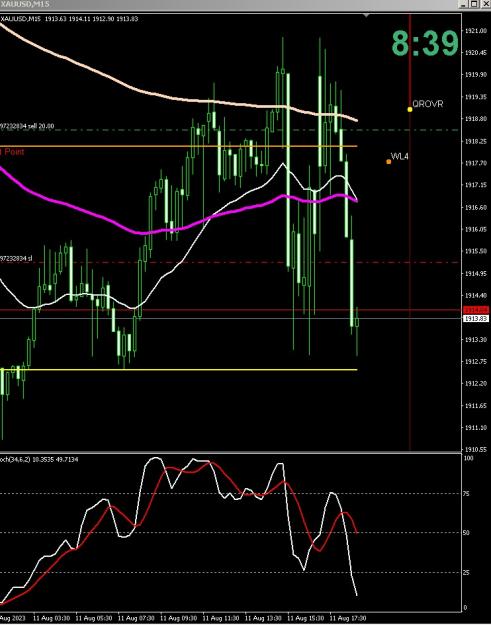Click the 11 Aug 03:30 time label
This screenshot has width=491, height=625.
point(51,619)
